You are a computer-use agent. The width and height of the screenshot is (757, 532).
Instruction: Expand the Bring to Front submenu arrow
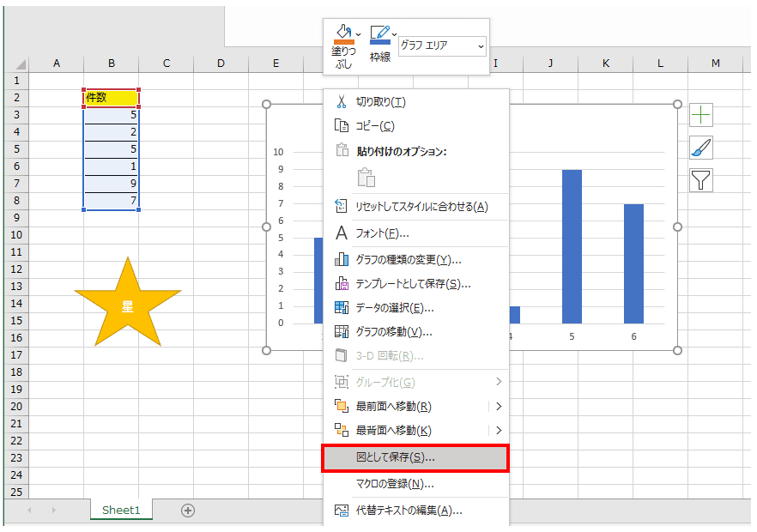pos(498,407)
